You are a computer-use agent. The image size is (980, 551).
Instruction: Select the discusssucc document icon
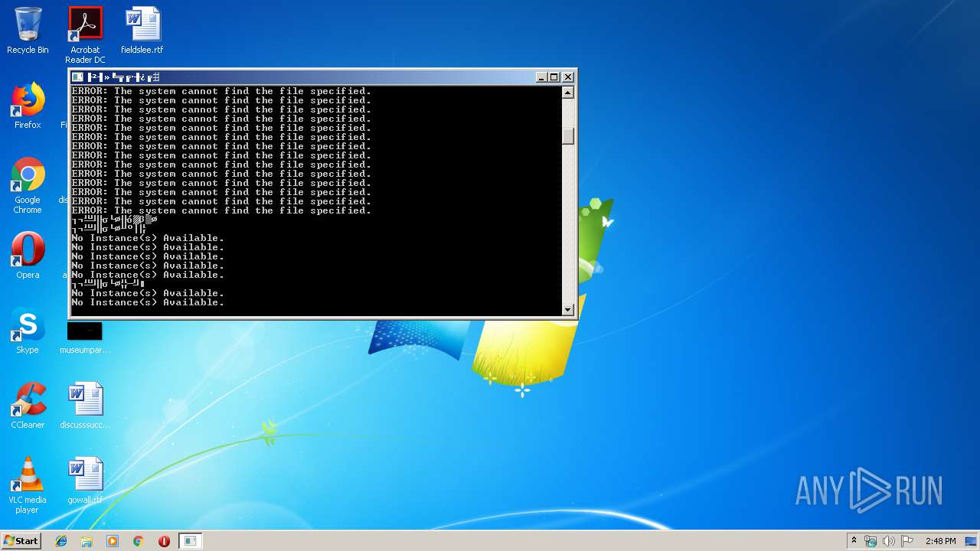click(x=85, y=406)
